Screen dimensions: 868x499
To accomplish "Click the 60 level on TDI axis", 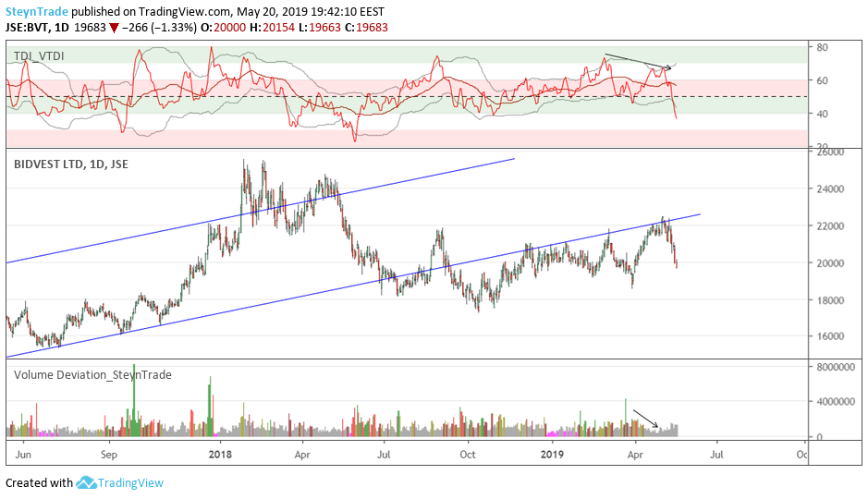I will (x=822, y=80).
